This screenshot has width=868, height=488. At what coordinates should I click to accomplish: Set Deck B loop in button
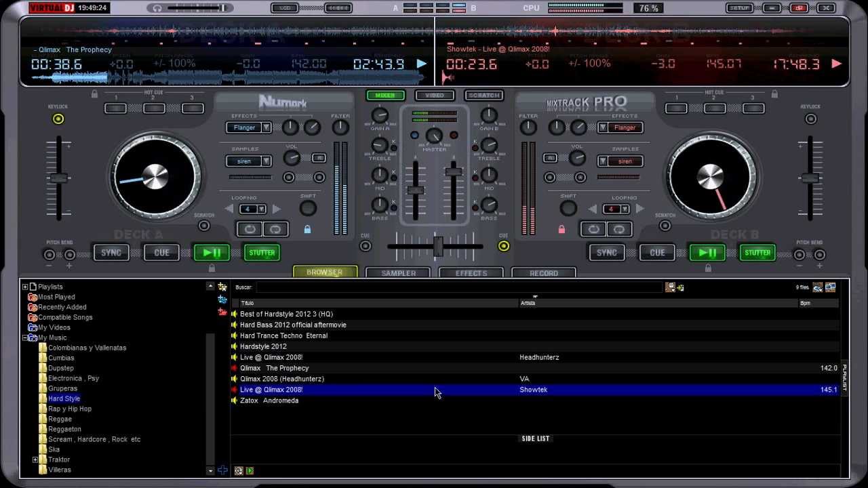tap(593, 229)
